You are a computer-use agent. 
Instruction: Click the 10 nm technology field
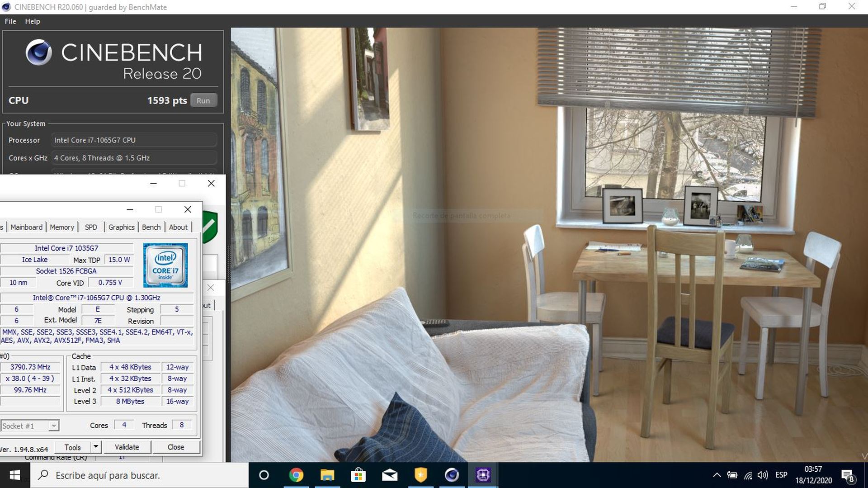click(x=19, y=283)
